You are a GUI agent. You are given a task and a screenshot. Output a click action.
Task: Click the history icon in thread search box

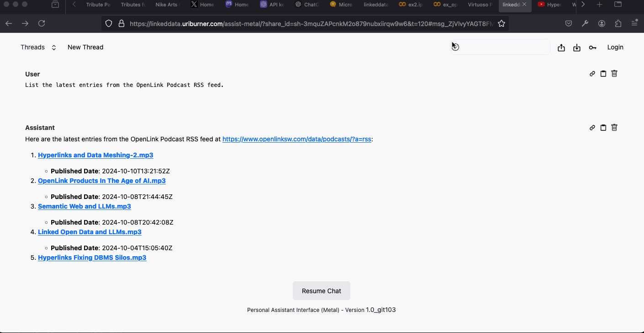click(x=456, y=47)
